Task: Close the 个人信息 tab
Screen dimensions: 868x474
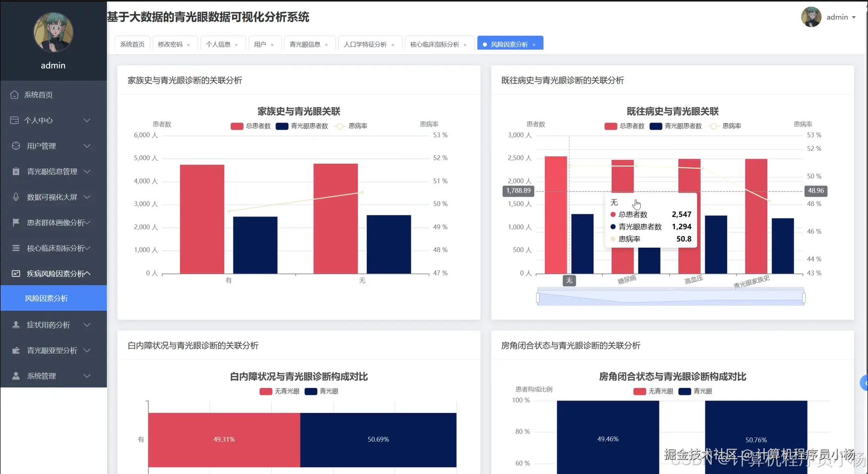Action: pyautogui.click(x=236, y=45)
